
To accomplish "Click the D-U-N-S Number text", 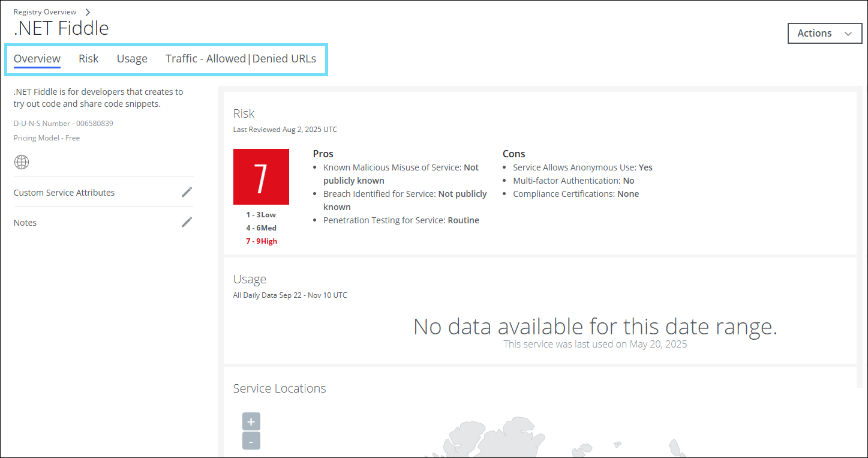I will point(64,124).
